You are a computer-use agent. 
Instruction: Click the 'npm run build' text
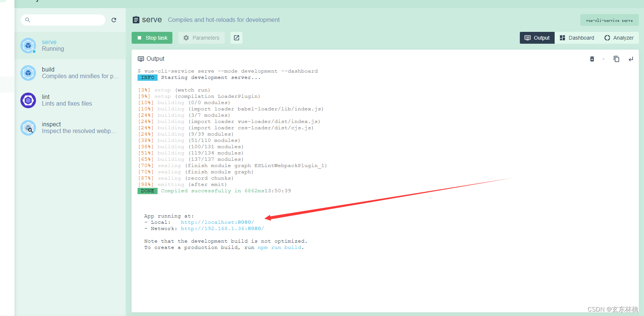[280, 247]
